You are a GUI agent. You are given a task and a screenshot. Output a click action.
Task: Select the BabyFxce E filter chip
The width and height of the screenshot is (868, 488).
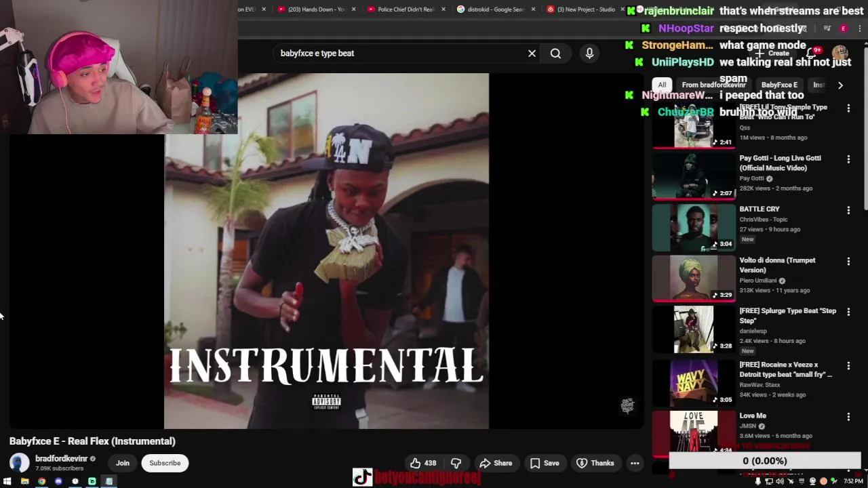click(779, 85)
